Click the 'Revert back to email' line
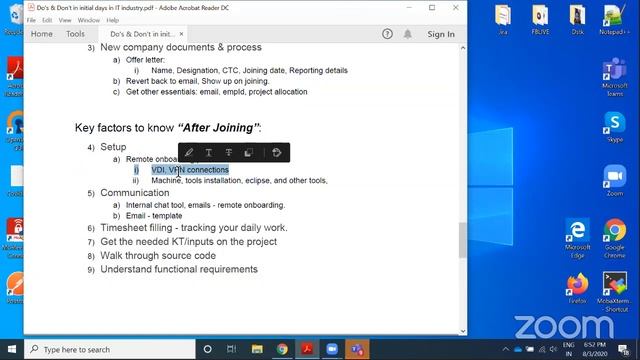Screen dimensions: 640x360 [198, 81]
